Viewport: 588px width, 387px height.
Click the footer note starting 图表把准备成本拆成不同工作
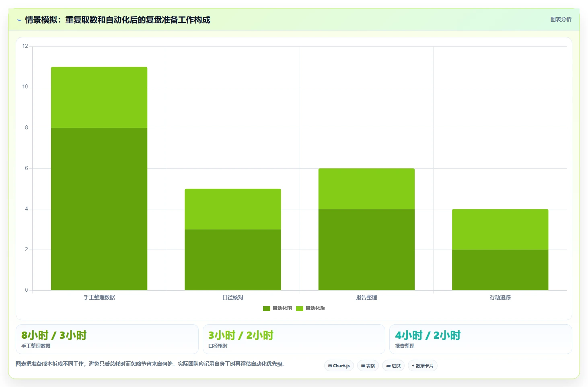150,364
